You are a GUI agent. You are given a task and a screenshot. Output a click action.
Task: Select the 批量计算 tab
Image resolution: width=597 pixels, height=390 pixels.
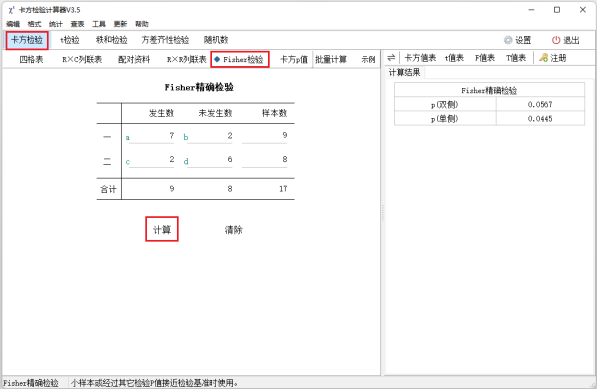click(x=331, y=59)
